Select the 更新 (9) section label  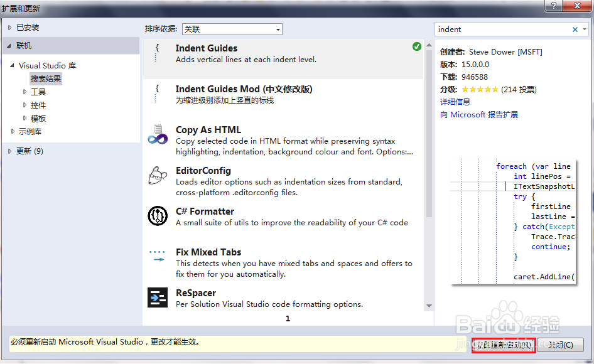(30, 151)
